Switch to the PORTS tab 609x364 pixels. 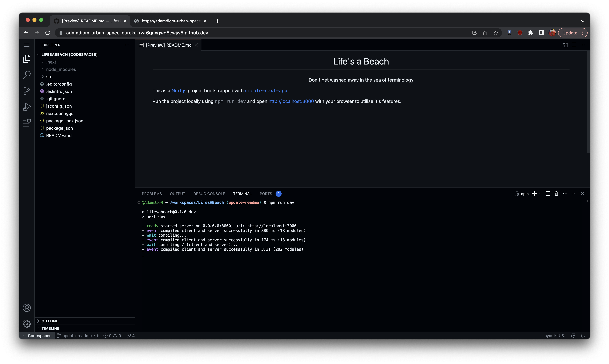pyautogui.click(x=266, y=194)
